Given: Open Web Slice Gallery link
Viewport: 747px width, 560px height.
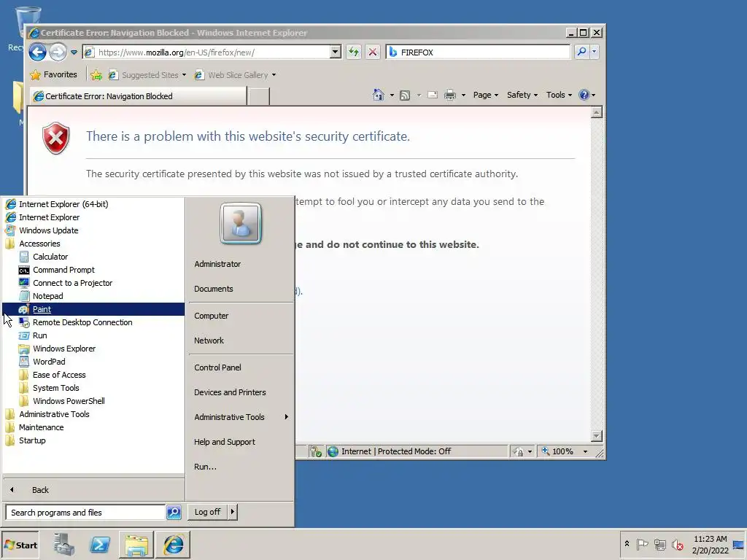Looking at the screenshot, I should (236, 75).
